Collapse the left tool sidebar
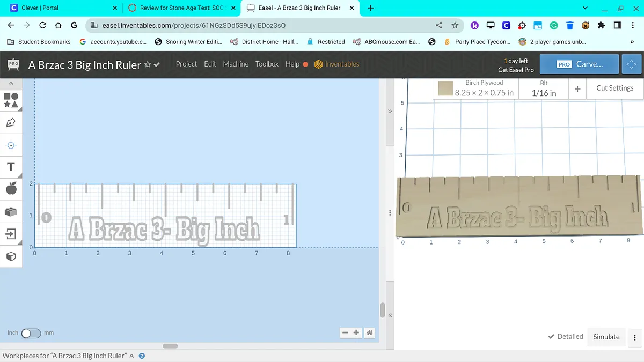The width and height of the screenshot is (644, 362). (x=11, y=84)
